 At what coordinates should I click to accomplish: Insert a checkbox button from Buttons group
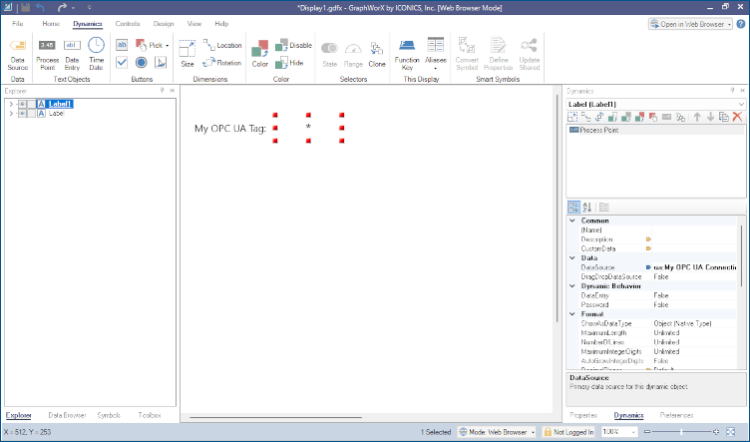121,62
